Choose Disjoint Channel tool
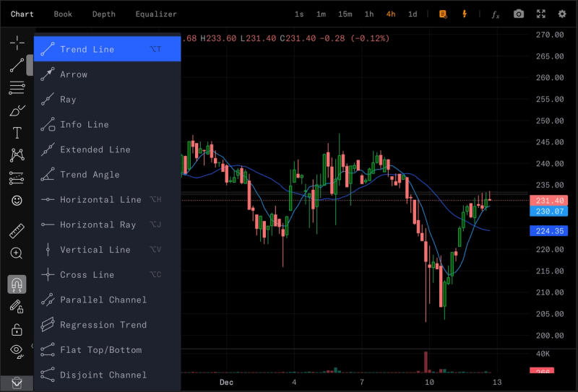578x392 pixels. (107, 375)
